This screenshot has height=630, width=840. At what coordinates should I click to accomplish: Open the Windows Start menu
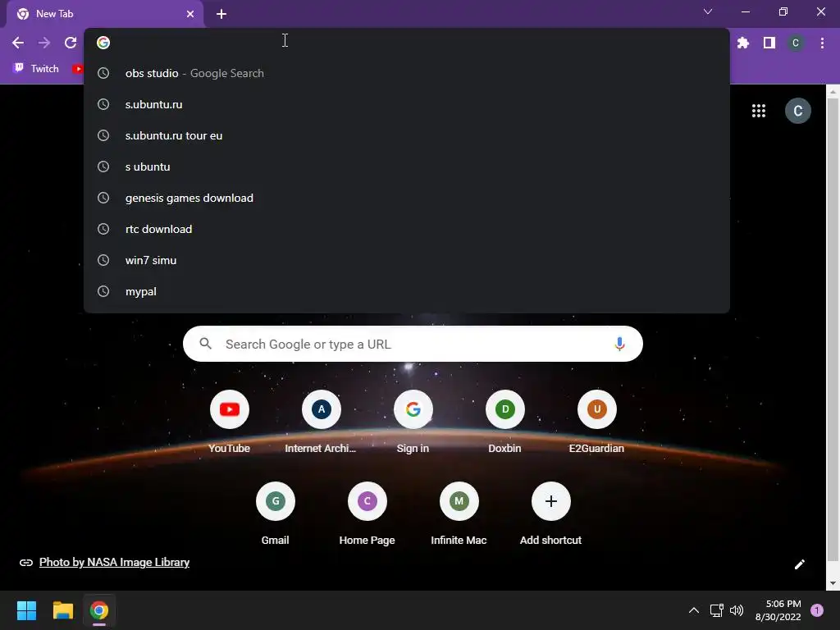(x=26, y=610)
